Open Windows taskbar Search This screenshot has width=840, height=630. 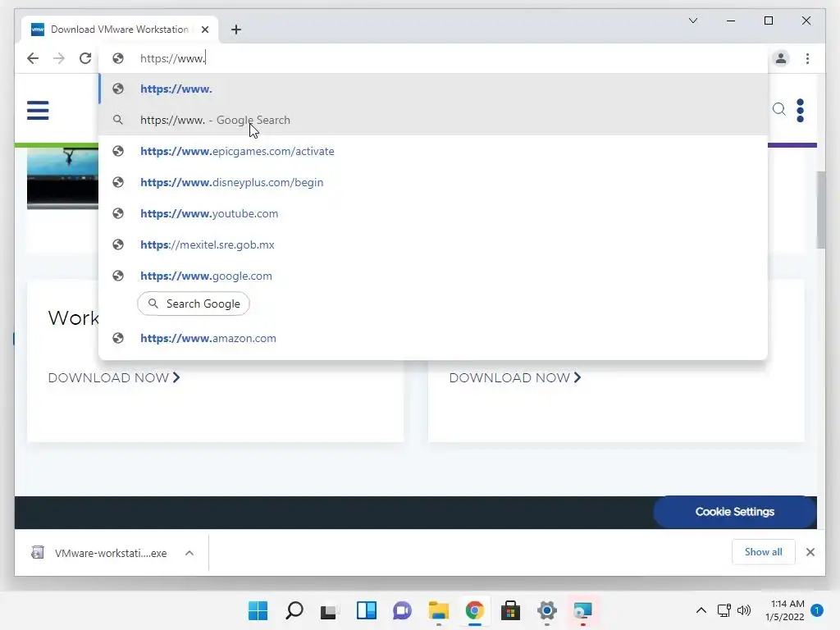(x=294, y=610)
